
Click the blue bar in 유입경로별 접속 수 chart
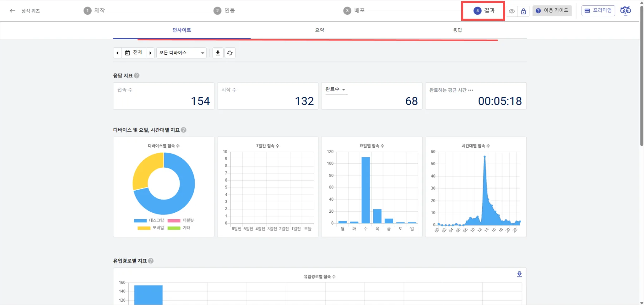tap(148, 295)
